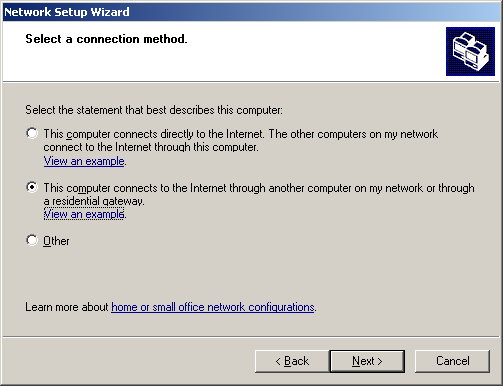Go back with the Back button
Image resolution: width=503 pixels, height=386 pixels.
click(292, 361)
